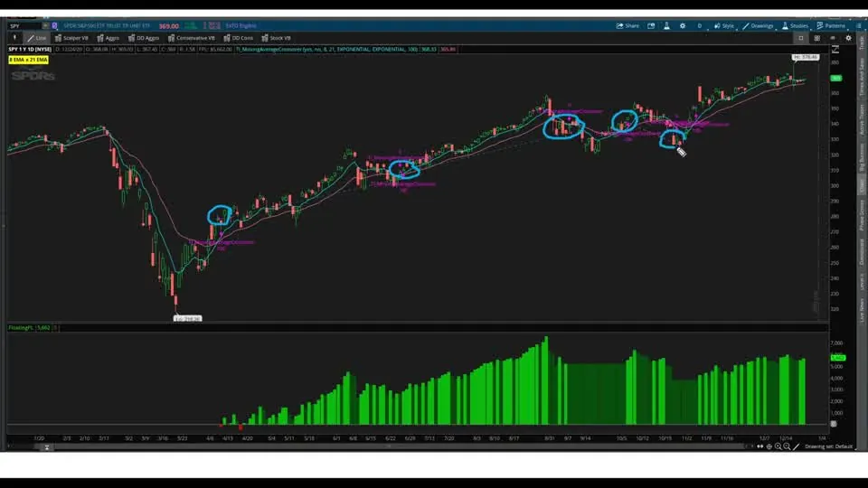Open the Edit Studies flask icon

click(667, 25)
